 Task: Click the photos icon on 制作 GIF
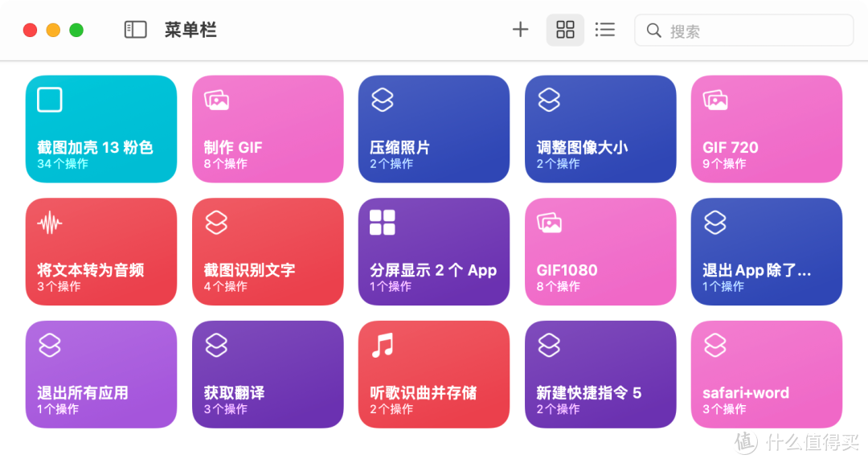click(x=216, y=100)
